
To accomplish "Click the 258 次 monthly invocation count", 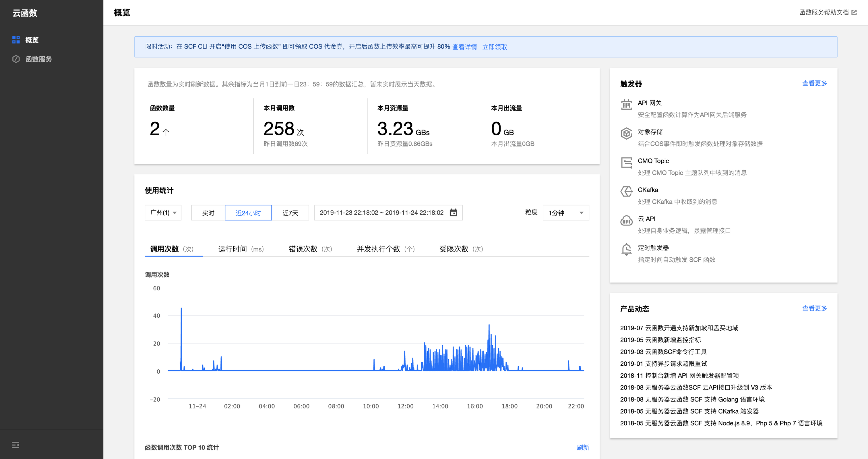I will (x=284, y=129).
